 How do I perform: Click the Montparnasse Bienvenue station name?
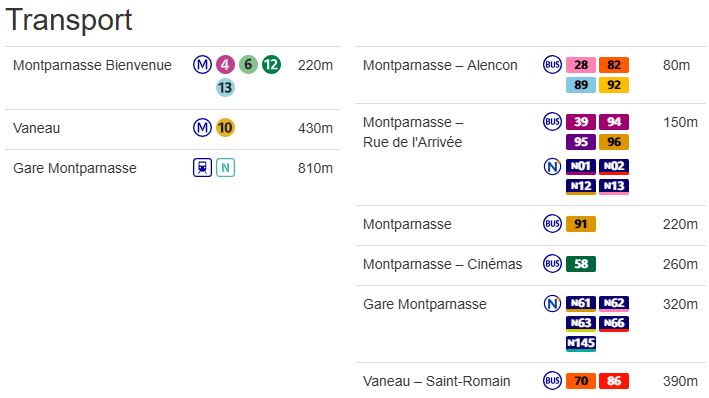point(92,65)
